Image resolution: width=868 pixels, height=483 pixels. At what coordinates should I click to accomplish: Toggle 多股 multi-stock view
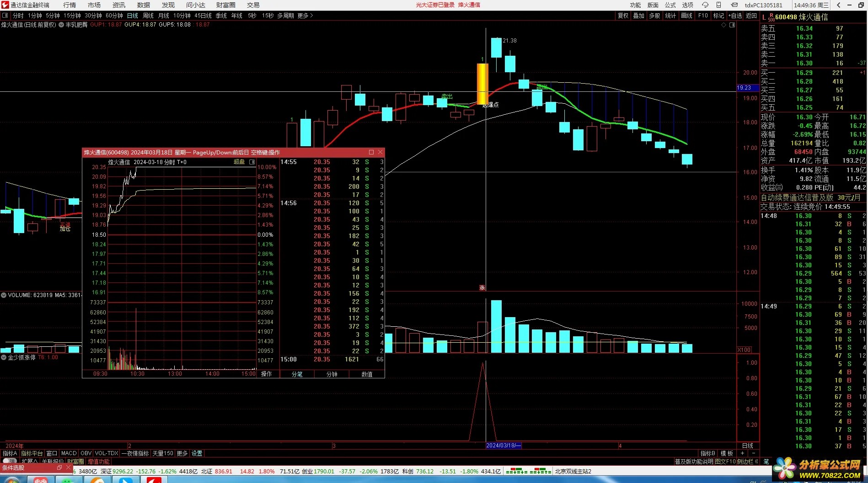coord(654,16)
